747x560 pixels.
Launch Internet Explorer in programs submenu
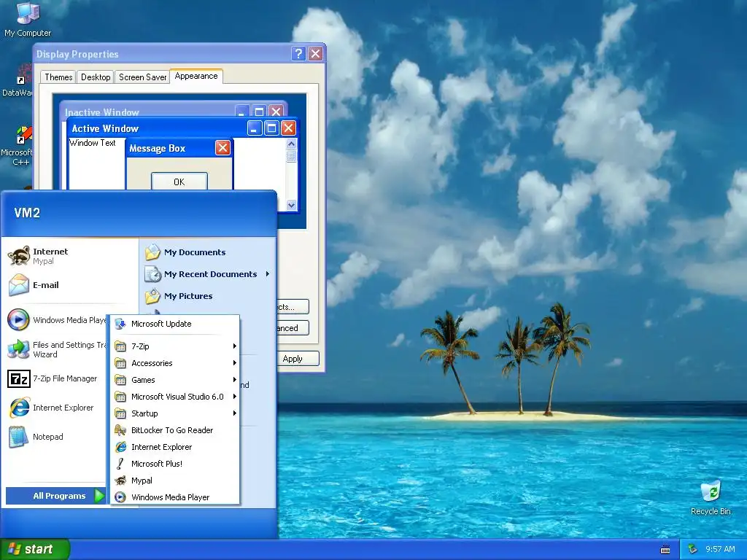[175, 447]
